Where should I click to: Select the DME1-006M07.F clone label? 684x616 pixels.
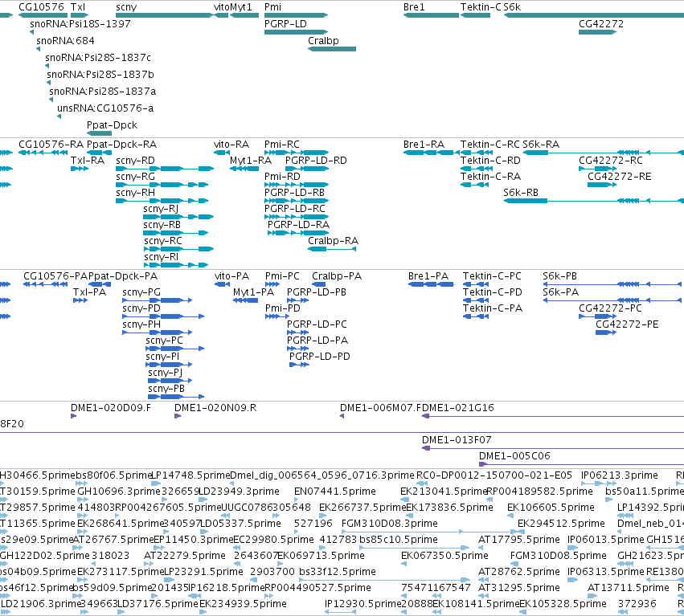tap(381, 408)
